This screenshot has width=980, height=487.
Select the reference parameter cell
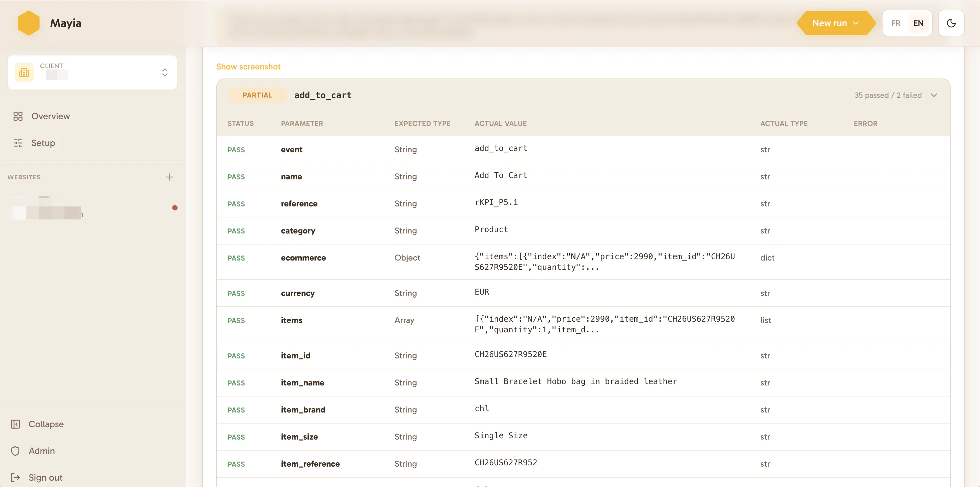pyautogui.click(x=299, y=204)
